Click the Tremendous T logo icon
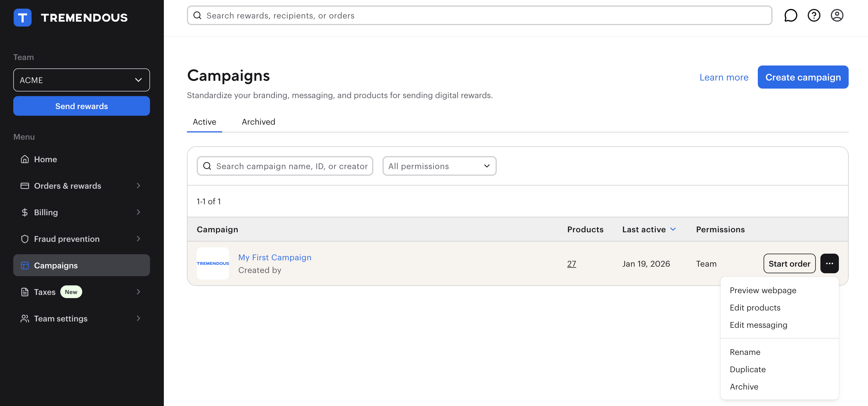The image size is (868, 406). (x=22, y=18)
